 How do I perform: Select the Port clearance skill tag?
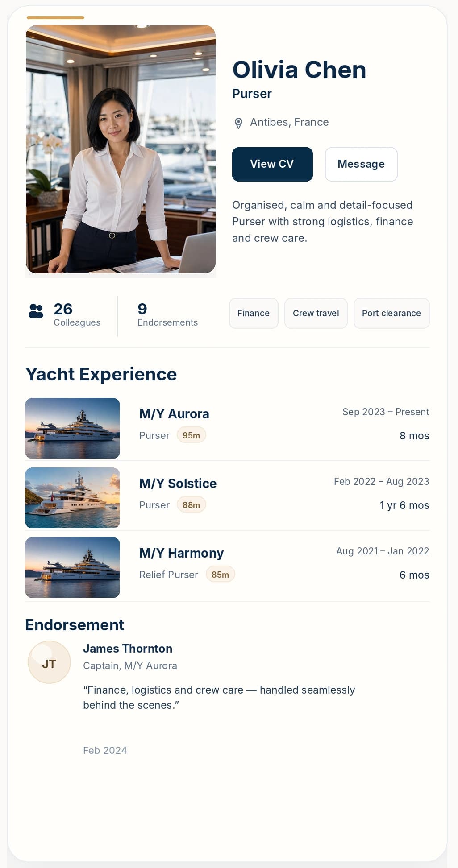tap(391, 313)
